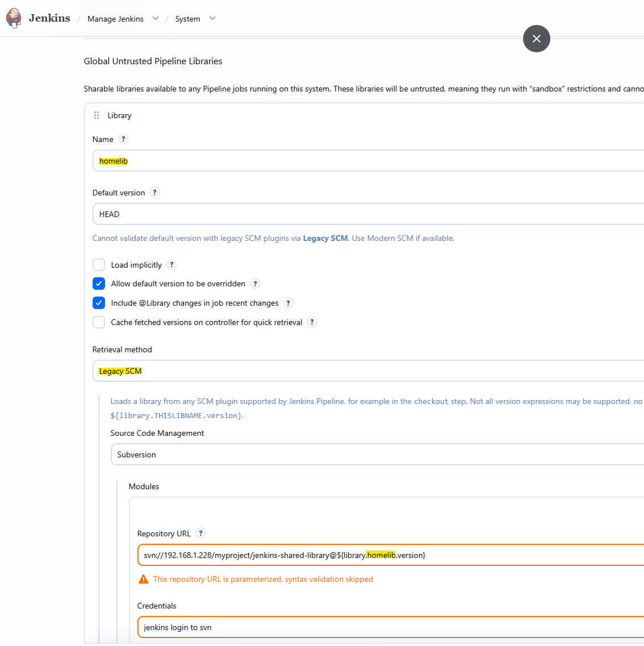The height and width of the screenshot is (646, 644).
Task: Open the Retrieval method dropdown Legacy SCM
Action: [x=368, y=371]
